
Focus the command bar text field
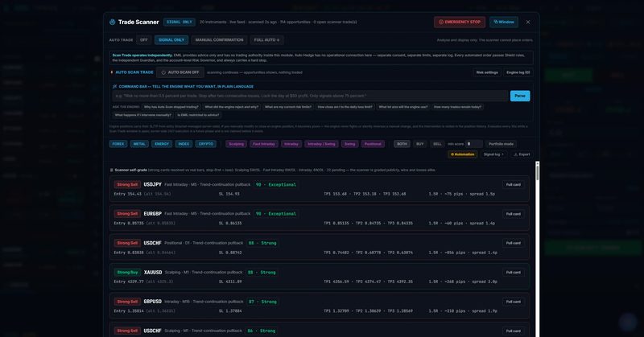(311, 96)
